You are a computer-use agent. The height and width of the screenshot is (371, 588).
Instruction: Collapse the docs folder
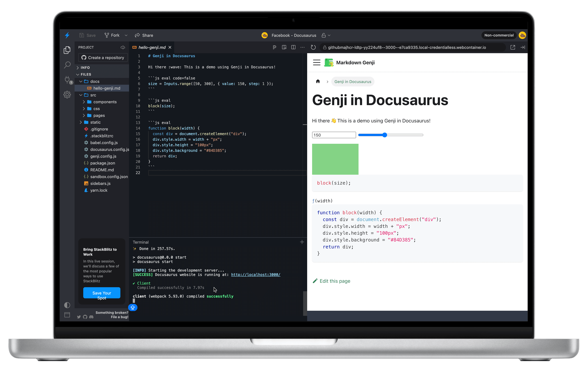pyautogui.click(x=102, y=81)
